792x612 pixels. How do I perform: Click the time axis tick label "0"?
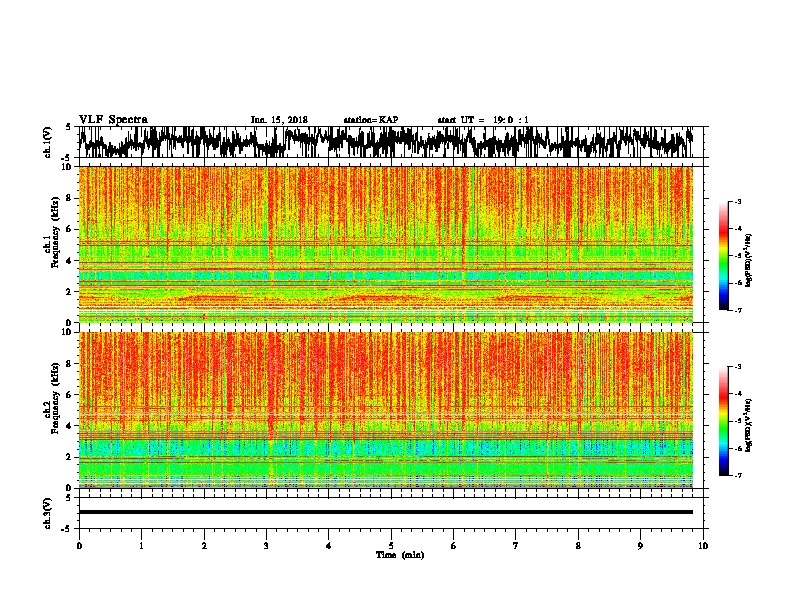[79, 546]
